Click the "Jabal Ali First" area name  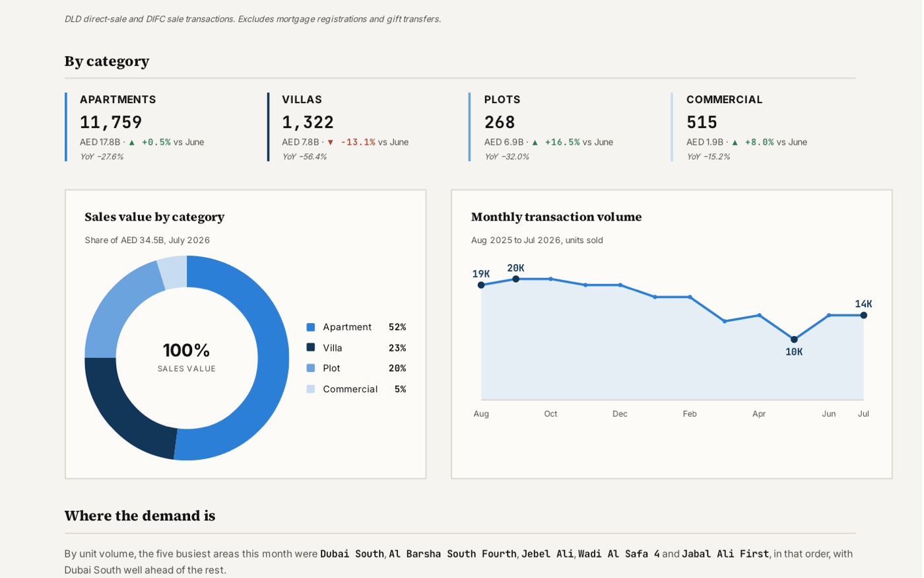[x=725, y=554]
